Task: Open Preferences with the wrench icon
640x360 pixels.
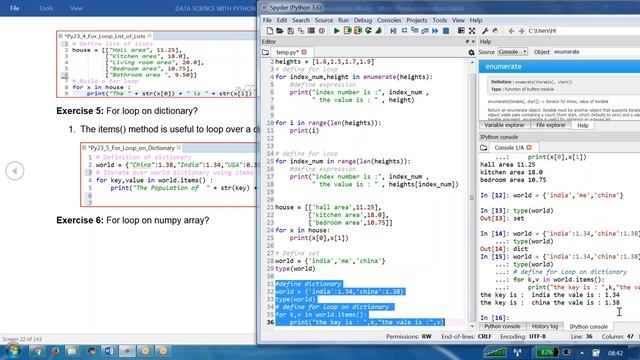Action: pyautogui.click(x=485, y=31)
